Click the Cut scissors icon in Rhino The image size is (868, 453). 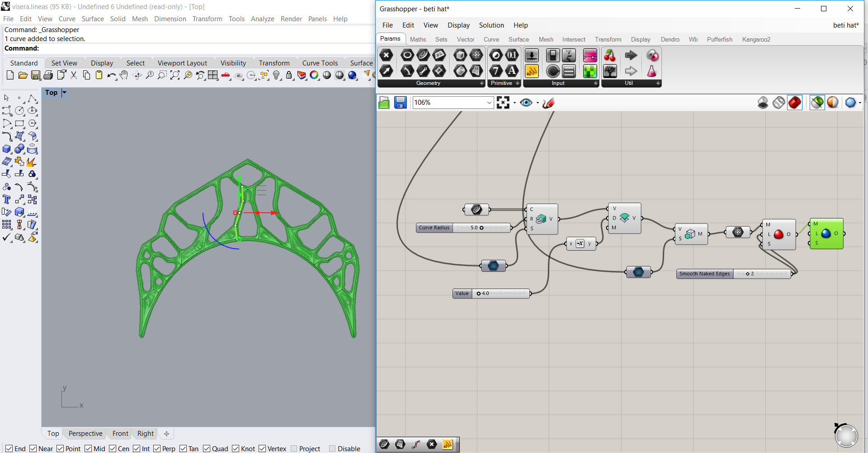pyautogui.click(x=74, y=75)
